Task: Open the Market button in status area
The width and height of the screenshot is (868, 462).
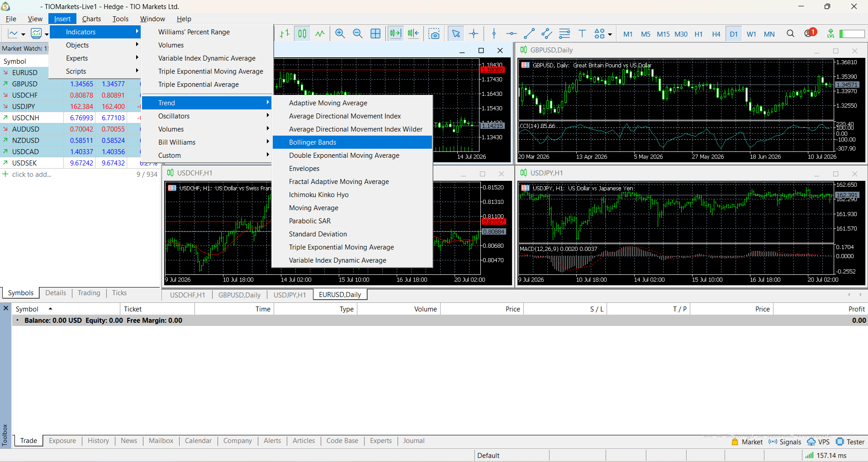Action: [x=747, y=442]
